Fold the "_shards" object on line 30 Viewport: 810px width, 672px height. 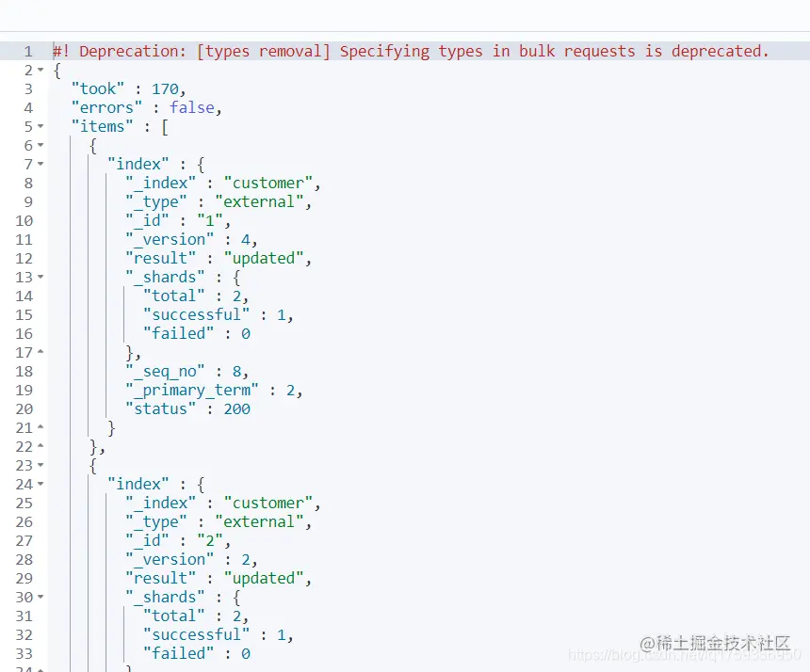(x=40, y=597)
